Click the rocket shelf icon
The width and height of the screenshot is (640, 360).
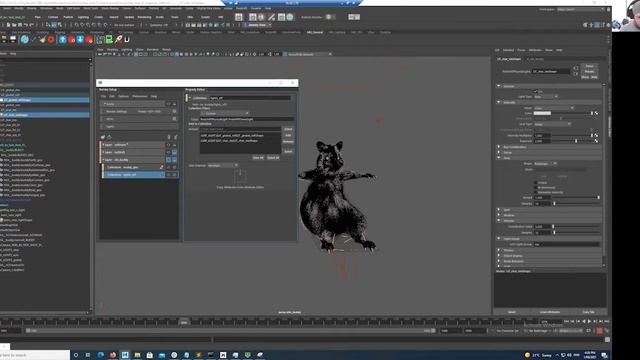point(118,39)
